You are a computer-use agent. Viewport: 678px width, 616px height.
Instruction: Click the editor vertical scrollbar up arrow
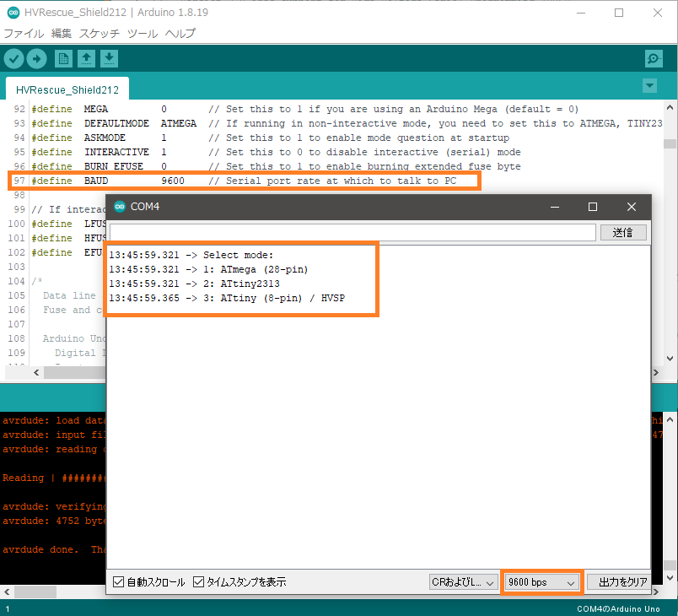pos(670,107)
